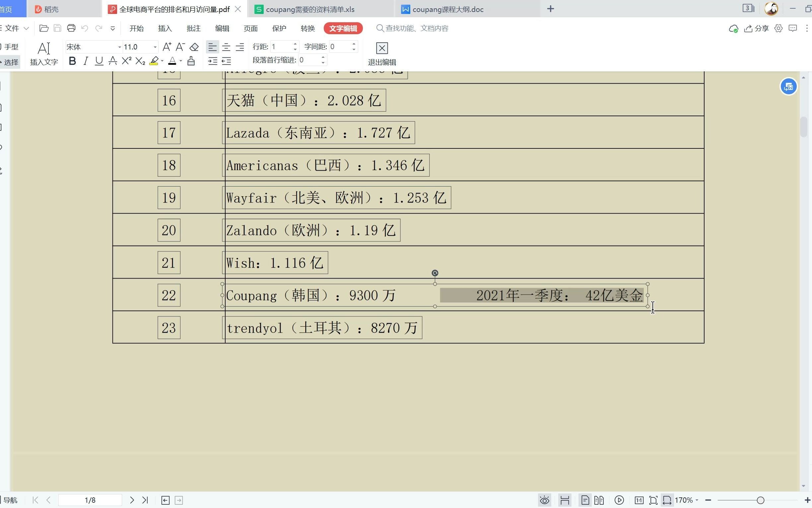Toggle bold formatting

[72, 61]
